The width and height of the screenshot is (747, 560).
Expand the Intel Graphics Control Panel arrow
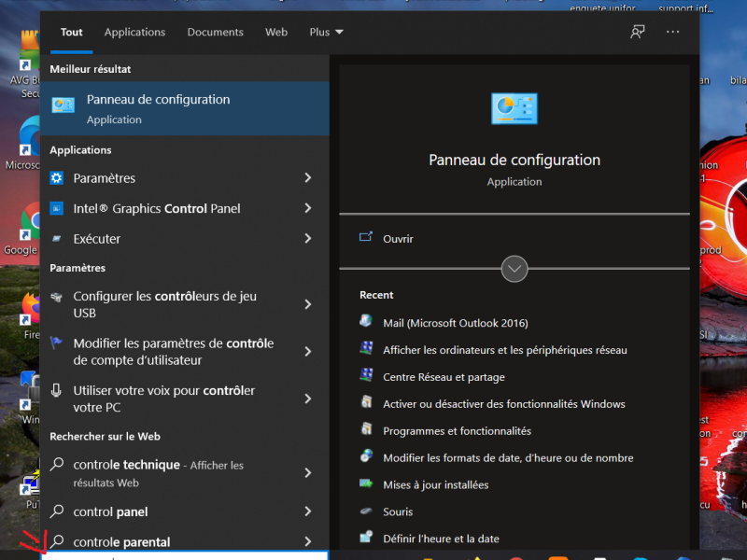(x=308, y=208)
